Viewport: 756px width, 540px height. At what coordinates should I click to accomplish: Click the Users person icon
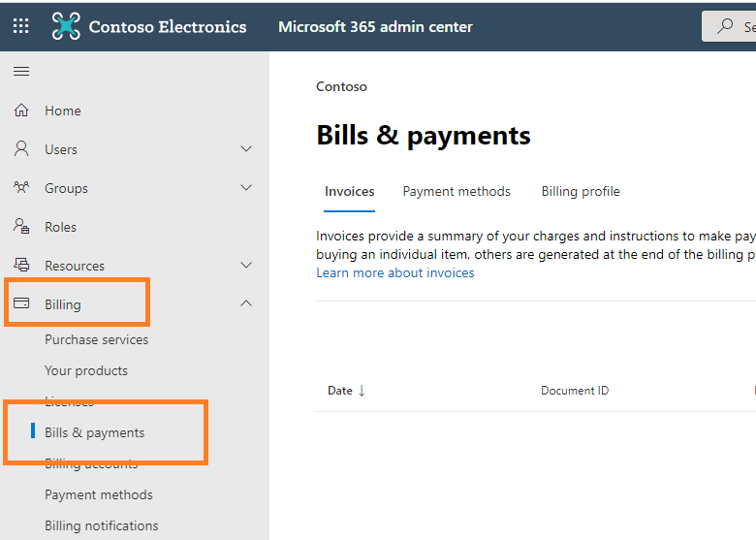[x=21, y=149]
